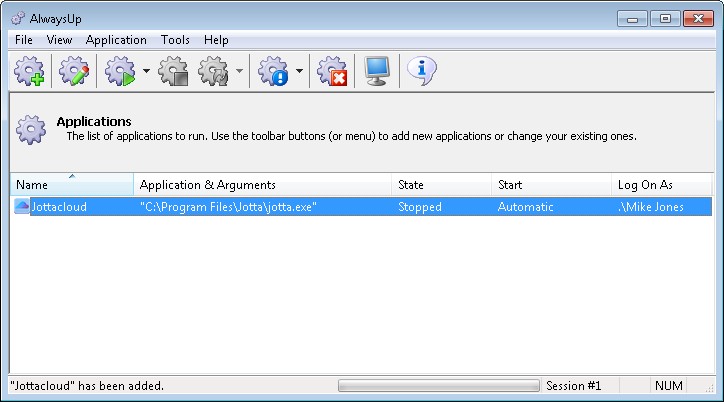This screenshot has width=724, height=402.
Task: Click the Stopped state cell
Action: [420, 207]
